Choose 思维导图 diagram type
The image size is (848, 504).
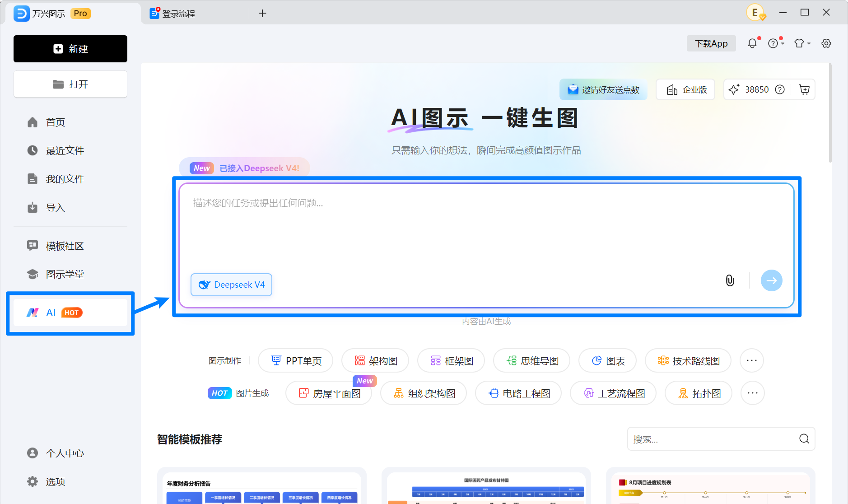[x=531, y=360]
